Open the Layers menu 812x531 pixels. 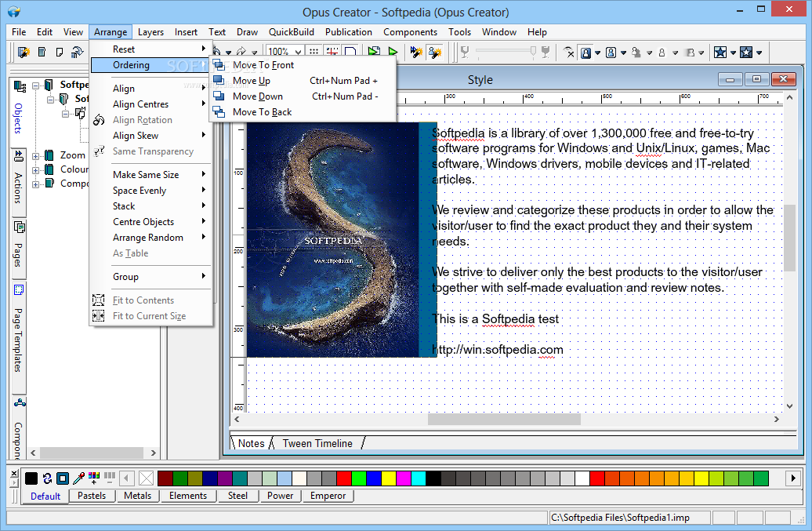click(x=150, y=32)
